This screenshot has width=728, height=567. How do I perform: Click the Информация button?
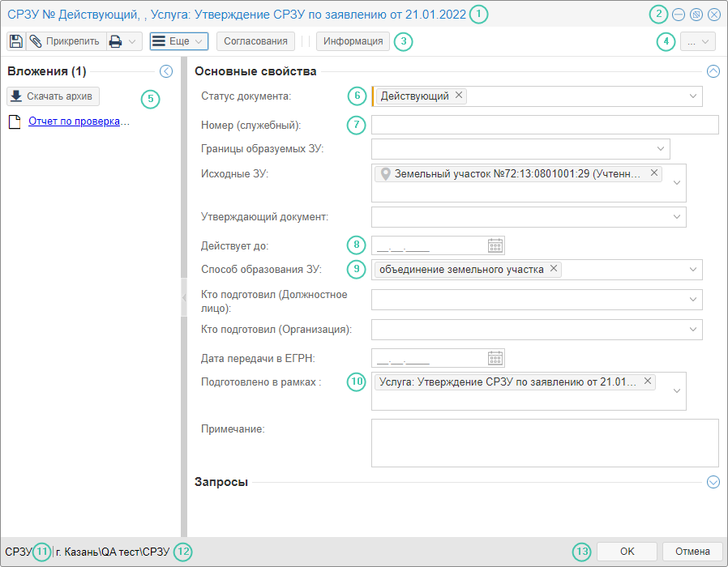tap(353, 41)
